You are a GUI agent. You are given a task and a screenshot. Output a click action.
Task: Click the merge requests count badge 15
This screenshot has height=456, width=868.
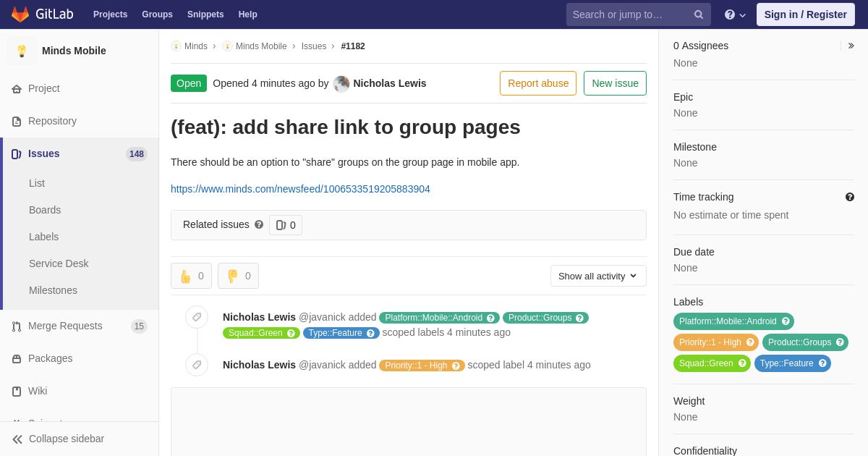139,326
